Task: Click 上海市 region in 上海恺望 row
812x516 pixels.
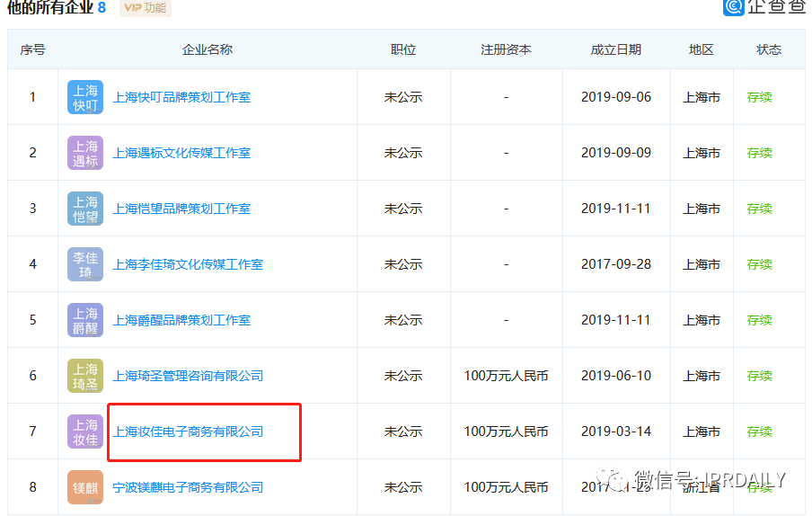Action: pos(702,209)
